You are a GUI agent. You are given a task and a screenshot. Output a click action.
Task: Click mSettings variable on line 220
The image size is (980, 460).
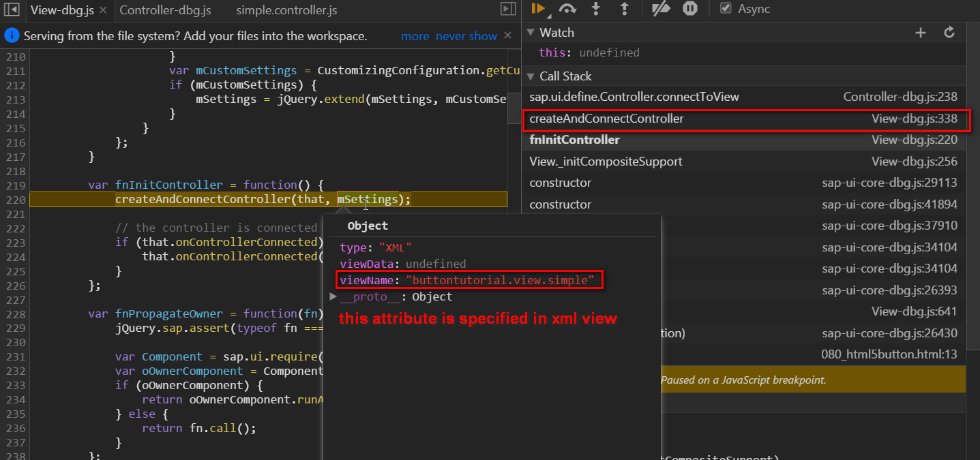[368, 199]
